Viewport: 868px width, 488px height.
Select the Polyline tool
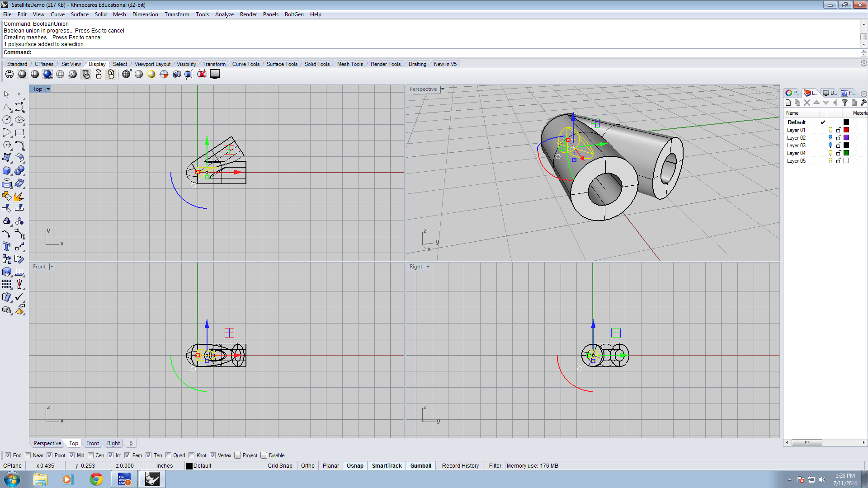click(x=7, y=108)
